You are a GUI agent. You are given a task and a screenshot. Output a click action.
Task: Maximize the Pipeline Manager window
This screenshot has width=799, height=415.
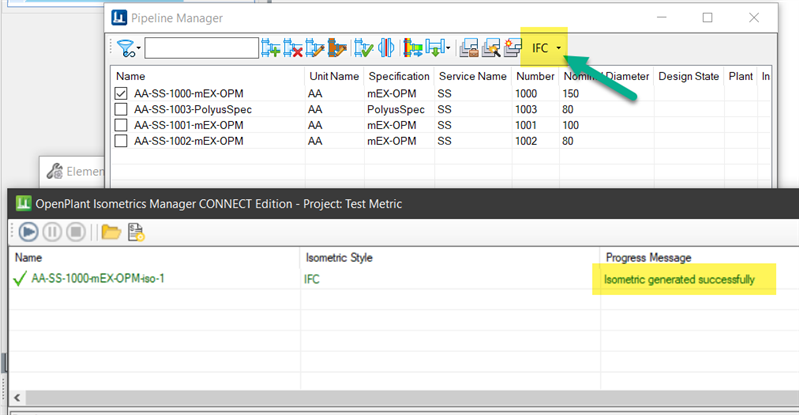point(707,18)
